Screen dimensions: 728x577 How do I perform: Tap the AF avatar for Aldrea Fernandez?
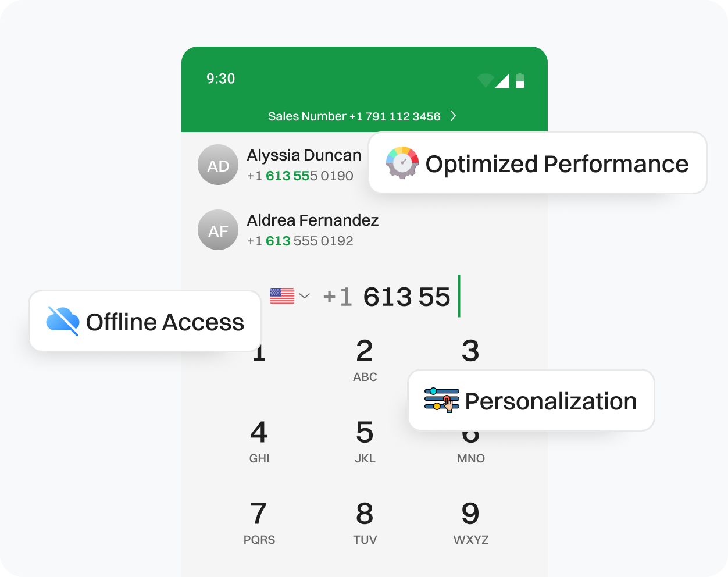[218, 230]
